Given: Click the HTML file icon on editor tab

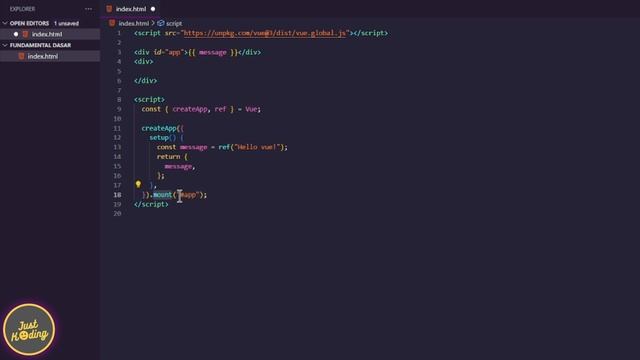Looking at the screenshot, I should (109, 9).
